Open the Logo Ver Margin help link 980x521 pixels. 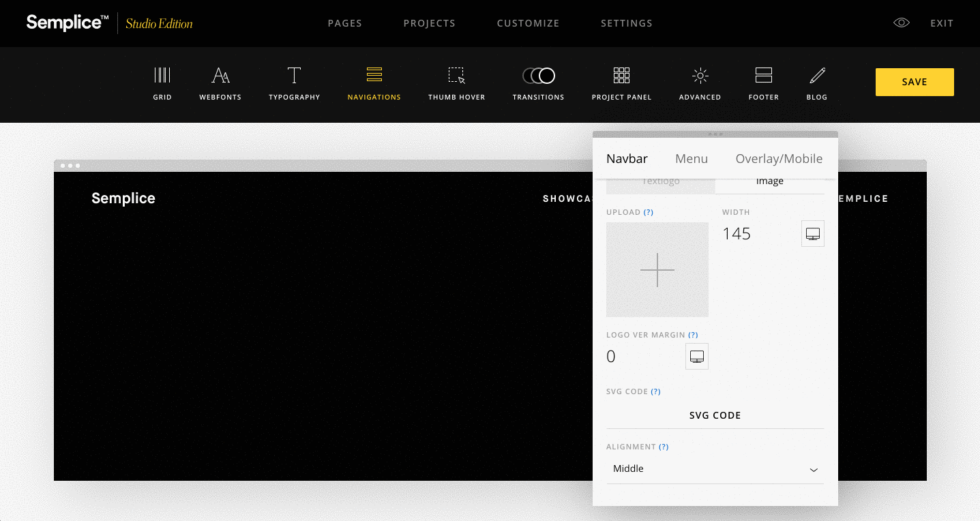tap(693, 335)
